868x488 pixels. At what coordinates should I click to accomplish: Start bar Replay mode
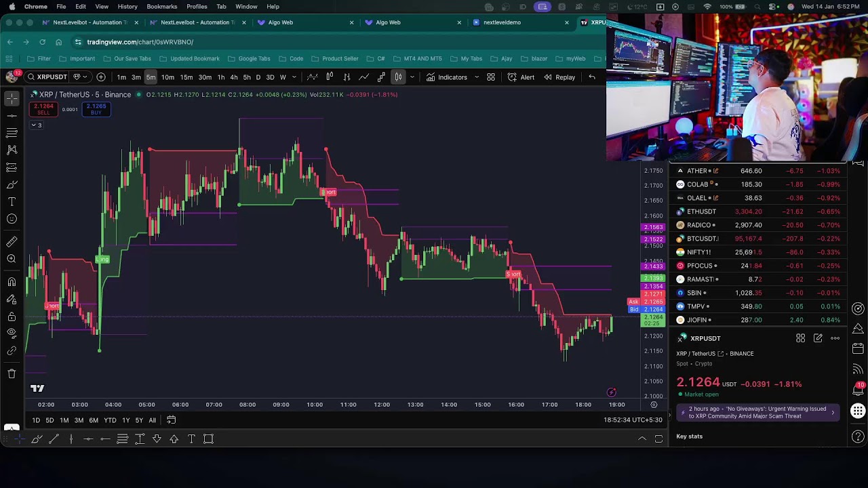click(559, 77)
